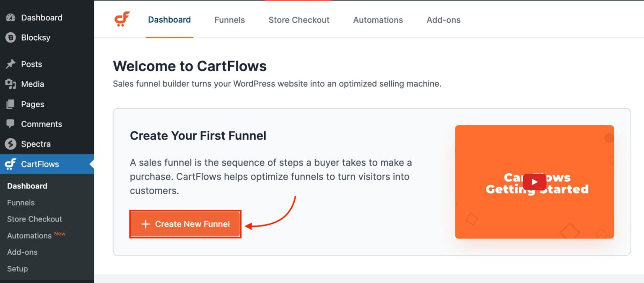The image size is (644, 283).
Task: Open Setup from the CartFlows submenu
Action: point(17,269)
